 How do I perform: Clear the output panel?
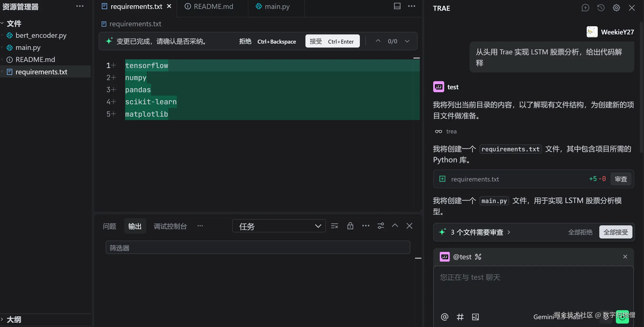[334, 226]
